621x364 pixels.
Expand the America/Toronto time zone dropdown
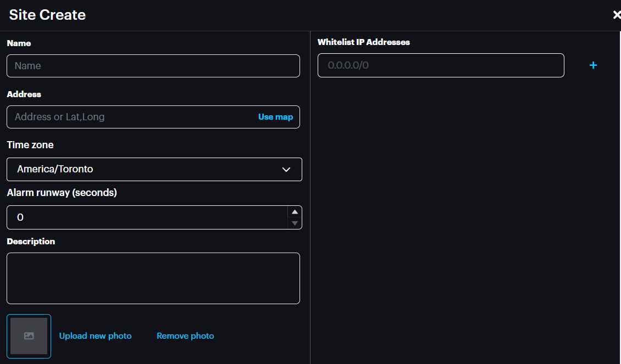154,169
